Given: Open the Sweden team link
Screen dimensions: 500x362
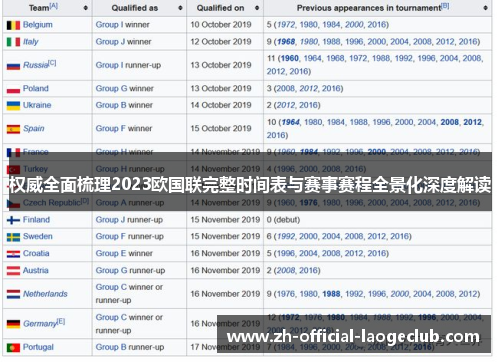Looking at the screenshot, I should (x=38, y=236).
